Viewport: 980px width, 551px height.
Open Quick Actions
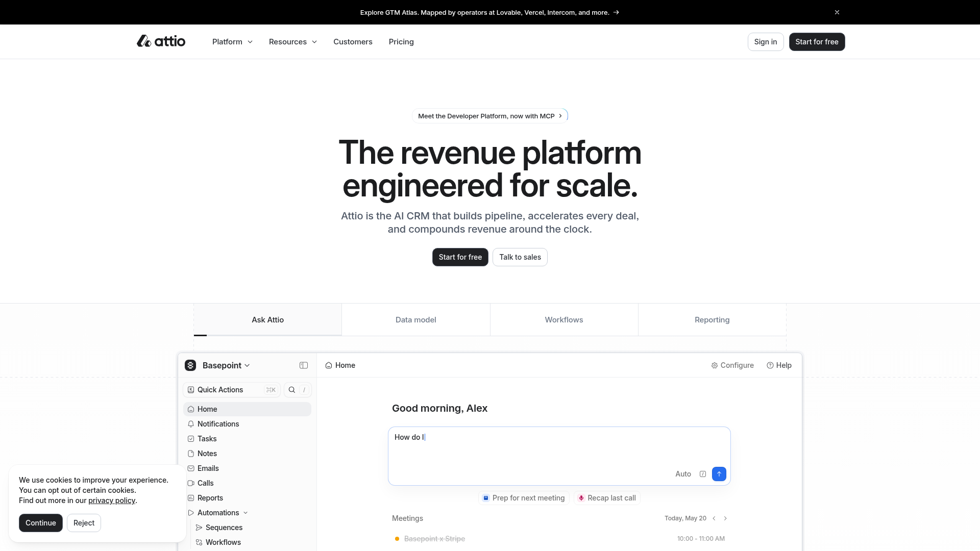click(232, 390)
